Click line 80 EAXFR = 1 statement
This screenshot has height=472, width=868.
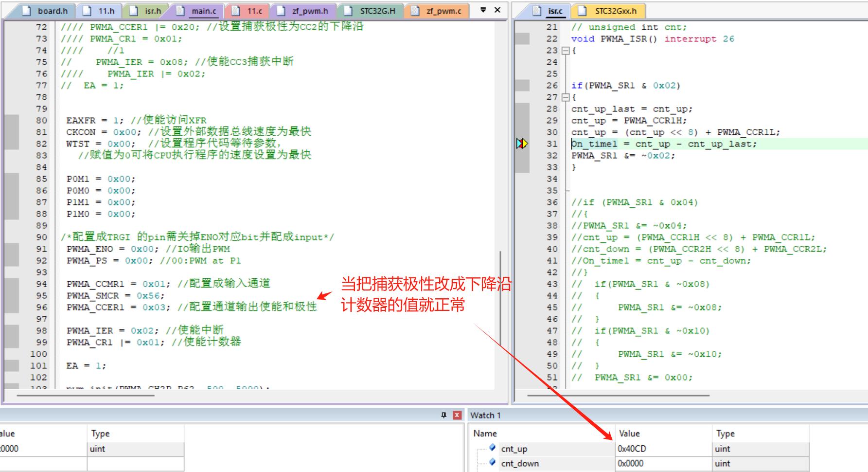tap(95, 120)
